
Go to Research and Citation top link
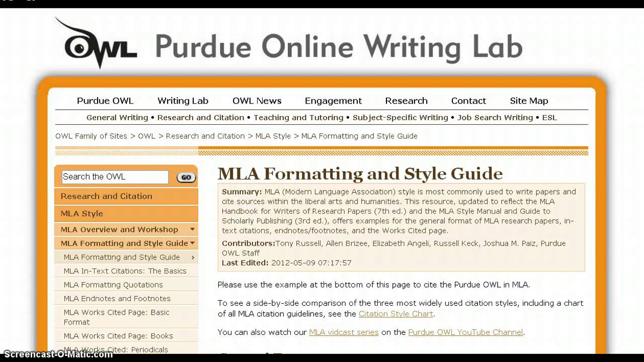(201, 118)
